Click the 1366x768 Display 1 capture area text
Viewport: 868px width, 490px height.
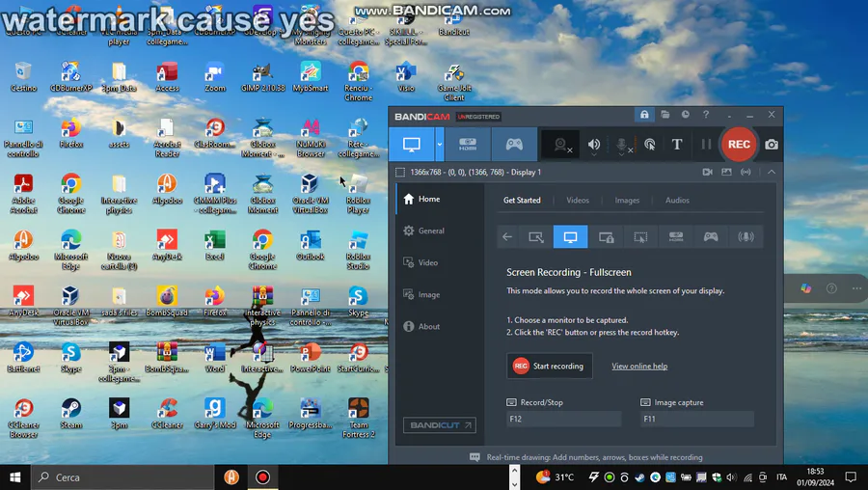coord(475,173)
